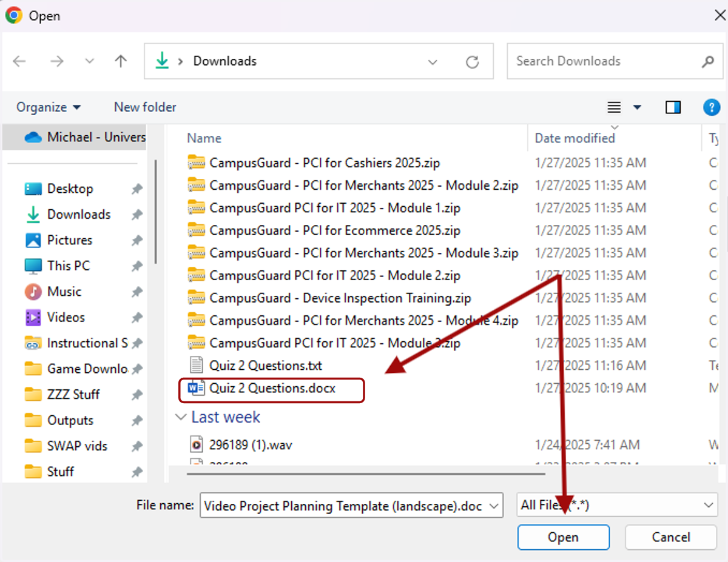Select CampusGuard - PCI for Ecommerce 2025.zip
Screen dimensions: 728x562
335,231
